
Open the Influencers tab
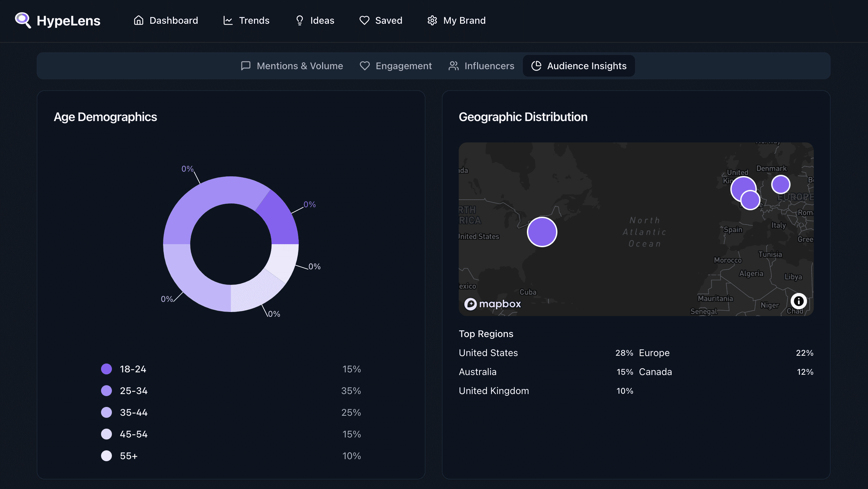pyautogui.click(x=481, y=66)
